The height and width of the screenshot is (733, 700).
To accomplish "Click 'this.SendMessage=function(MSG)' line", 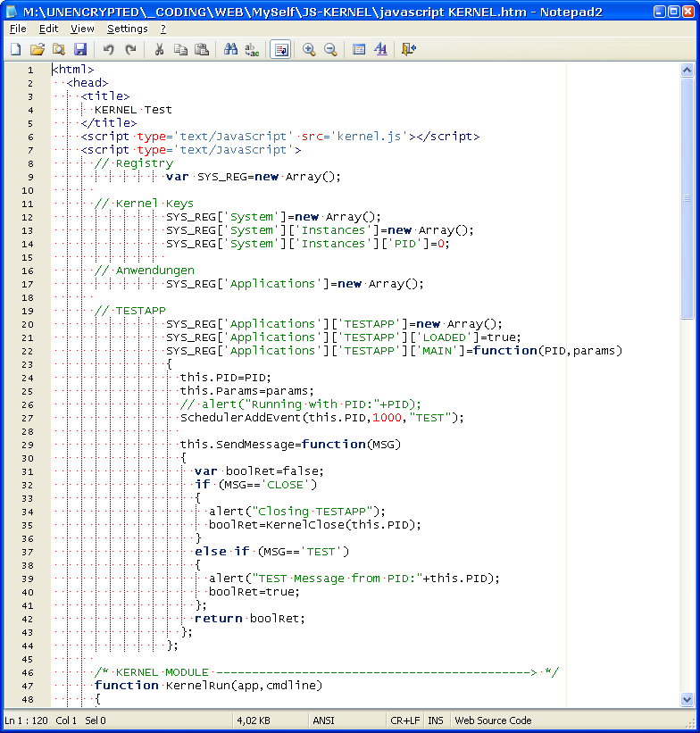I will 290,445.
